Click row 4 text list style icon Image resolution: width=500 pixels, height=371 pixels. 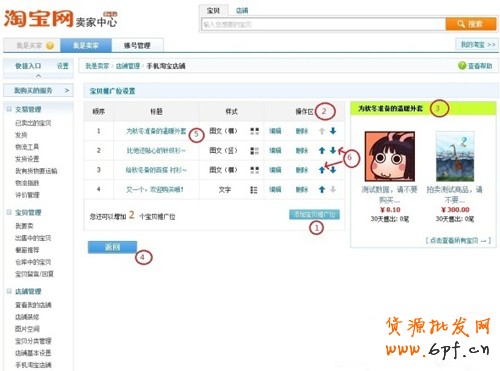pyautogui.click(x=254, y=190)
